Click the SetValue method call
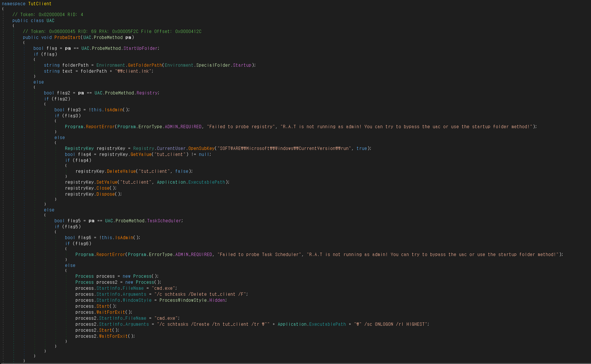This screenshot has height=364, width=591. [107, 182]
